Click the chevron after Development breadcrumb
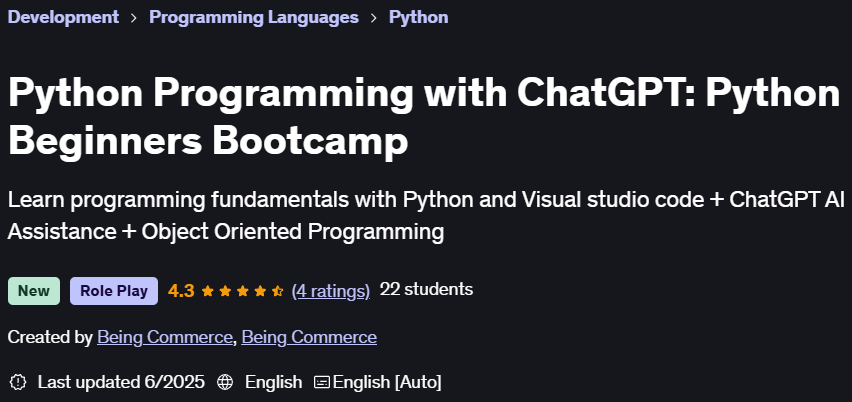Viewport: 852px width, 402px height. [x=134, y=18]
